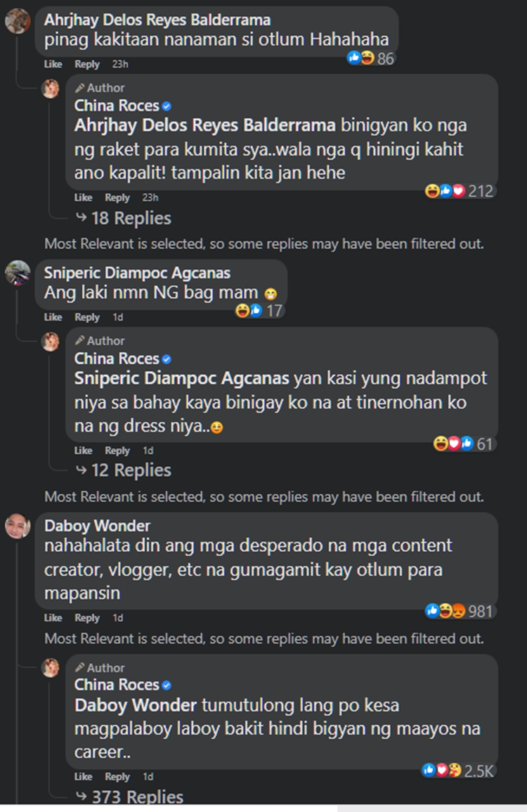
Task: Reply to Sniperic Diampoc Agcanas' comment
Action: [x=87, y=317]
